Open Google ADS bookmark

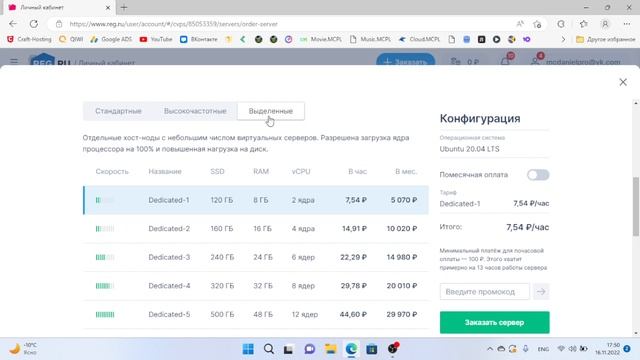(111, 39)
